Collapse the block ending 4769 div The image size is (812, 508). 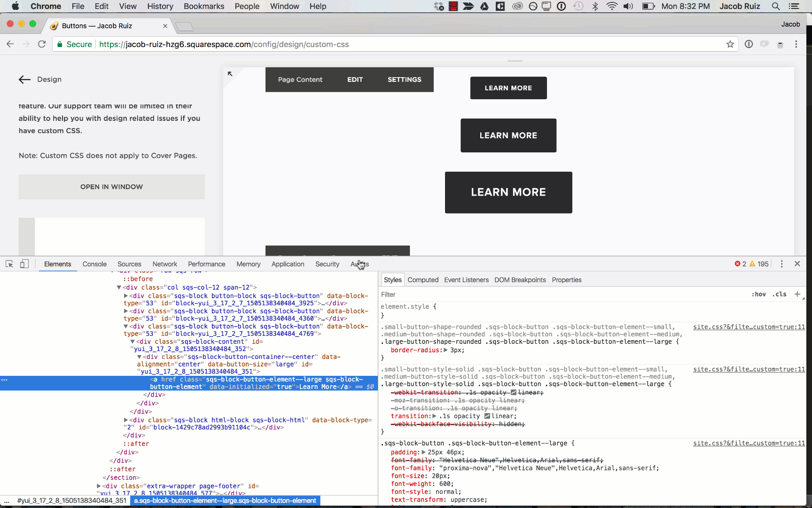coord(126,326)
